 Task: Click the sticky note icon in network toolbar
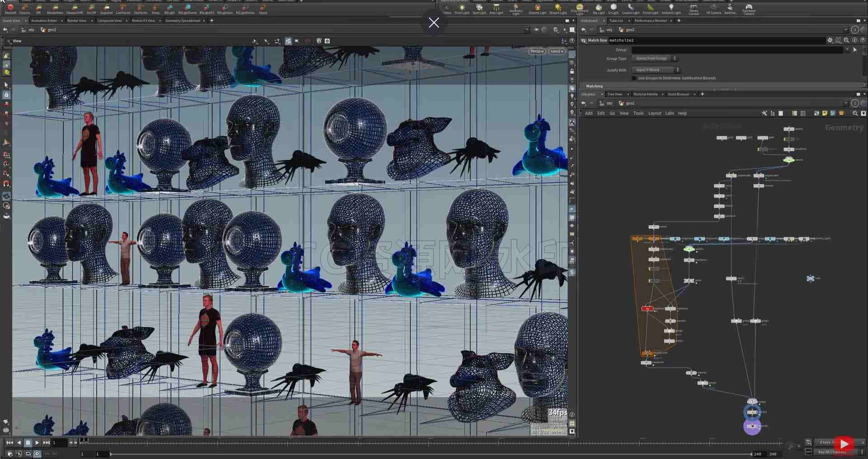825,113
